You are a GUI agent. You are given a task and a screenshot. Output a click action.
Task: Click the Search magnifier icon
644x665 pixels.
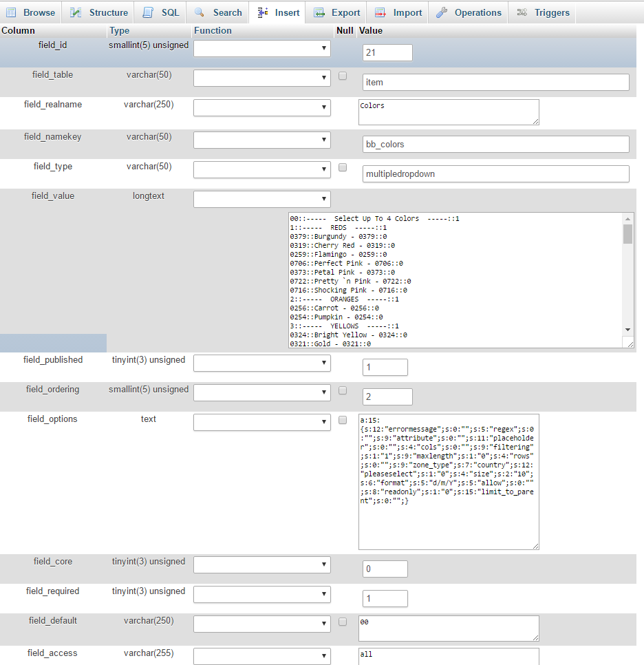point(200,12)
